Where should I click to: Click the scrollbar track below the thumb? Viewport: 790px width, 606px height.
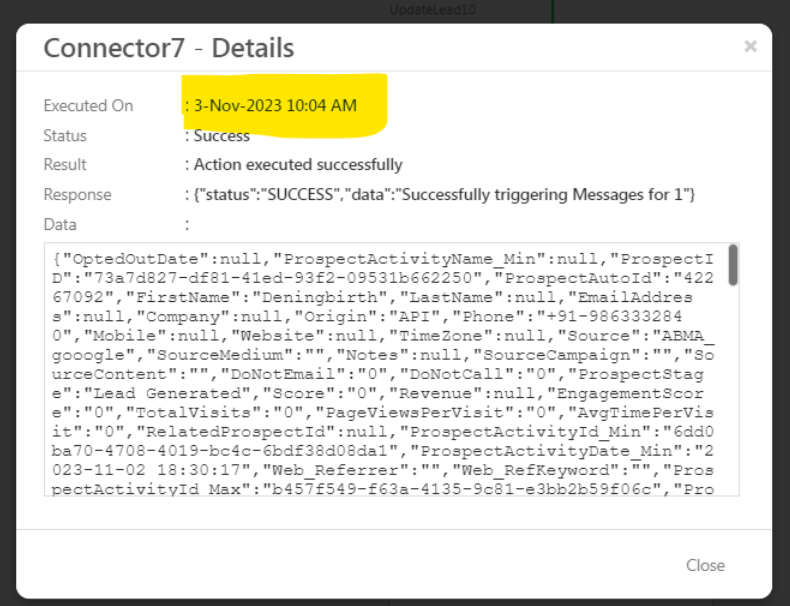(733, 400)
